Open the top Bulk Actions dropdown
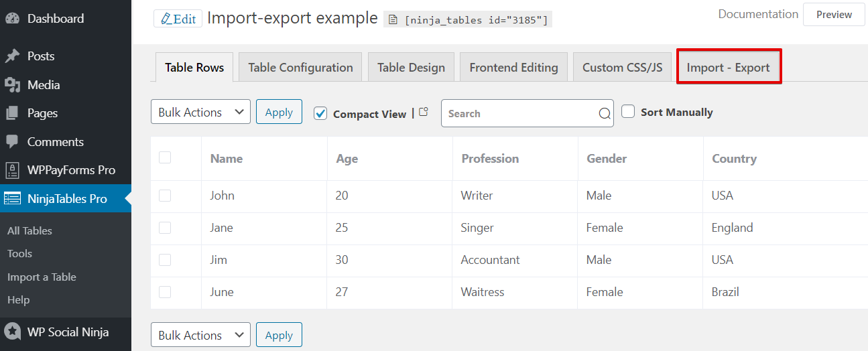This screenshot has height=351, width=868. (x=200, y=113)
